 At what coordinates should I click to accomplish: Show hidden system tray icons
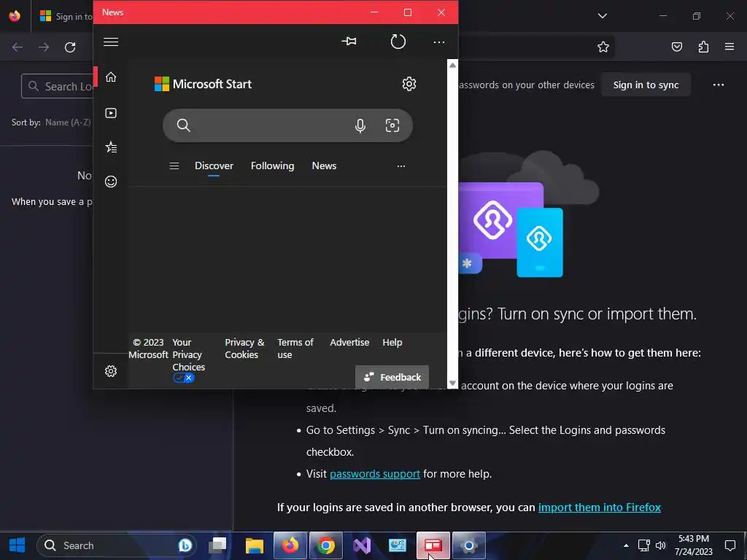click(x=626, y=545)
